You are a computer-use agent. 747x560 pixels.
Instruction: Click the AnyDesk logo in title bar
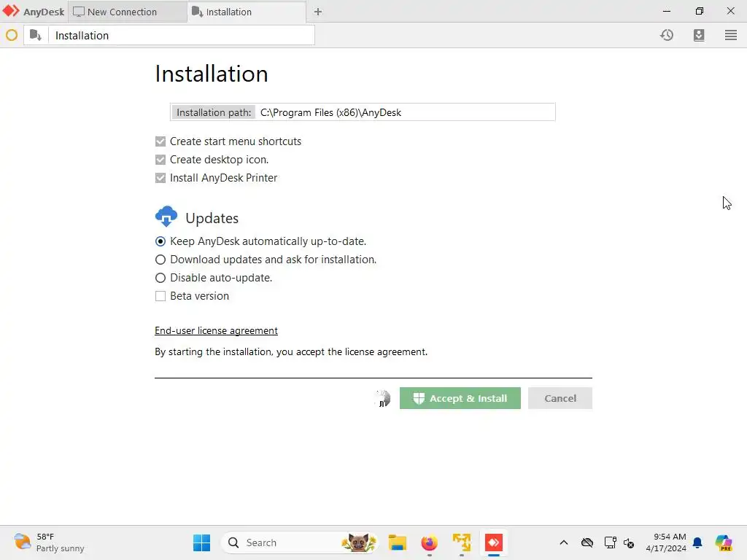[10, 11]
